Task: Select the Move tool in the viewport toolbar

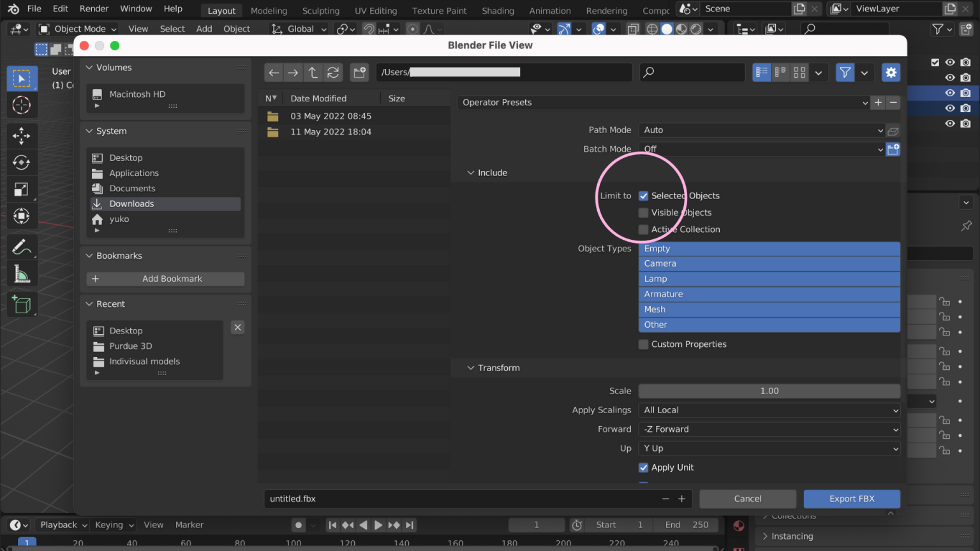Action: click(22, 136)
